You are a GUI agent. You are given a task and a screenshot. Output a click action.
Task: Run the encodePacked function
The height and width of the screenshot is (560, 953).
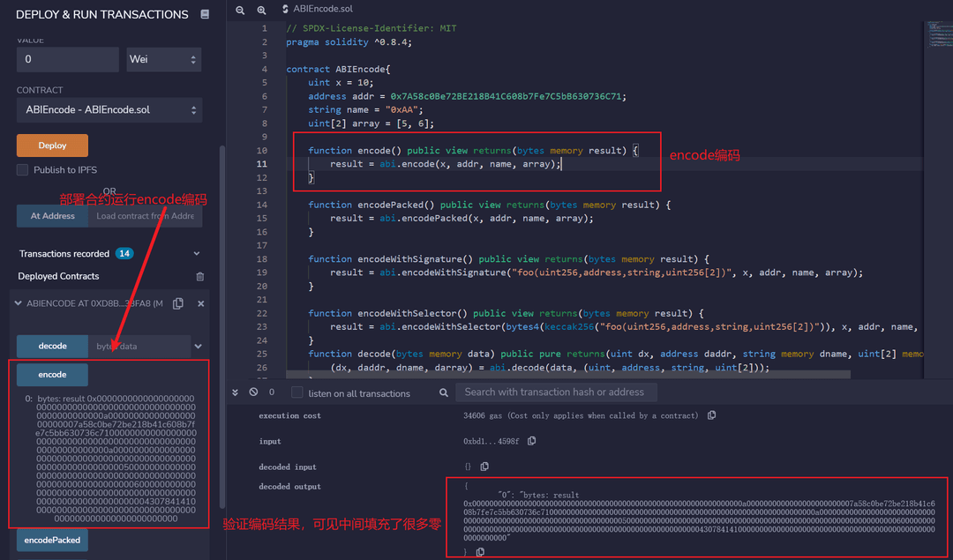[x=52, y=540]
